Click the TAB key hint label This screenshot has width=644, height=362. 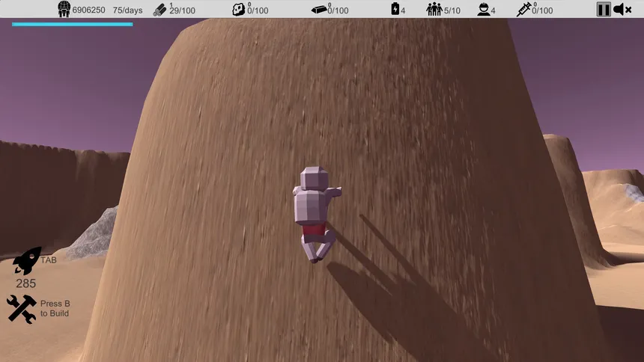click(49, 260)
